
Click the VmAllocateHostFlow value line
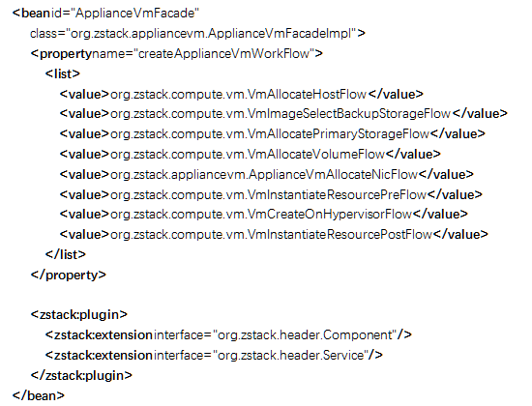click(x=242, y=94)
